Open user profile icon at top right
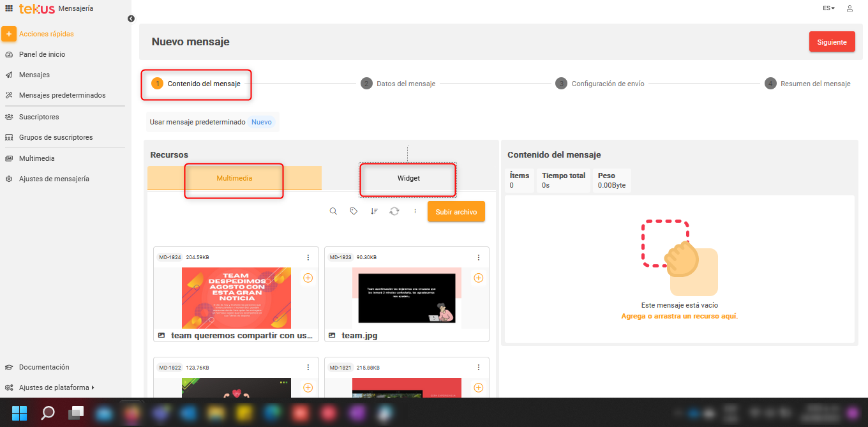The width and height of the screenshot is (868, 427). coord(849,8)
